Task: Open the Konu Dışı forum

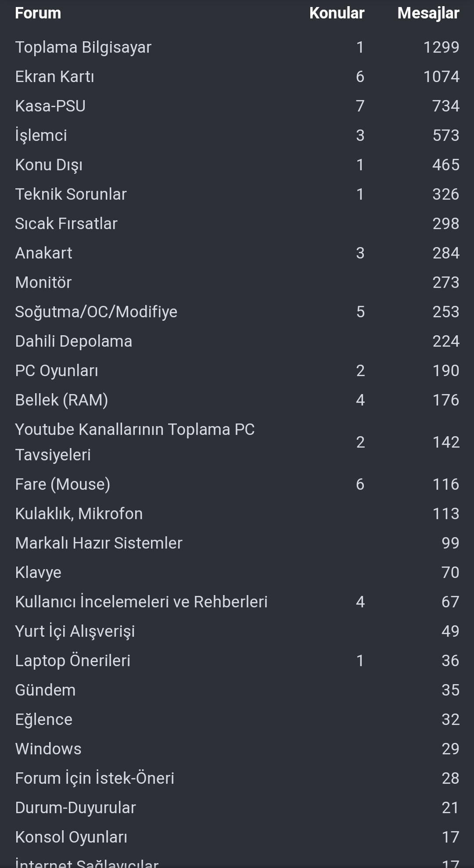Action: pyautogui.click(x=49, y=165)
